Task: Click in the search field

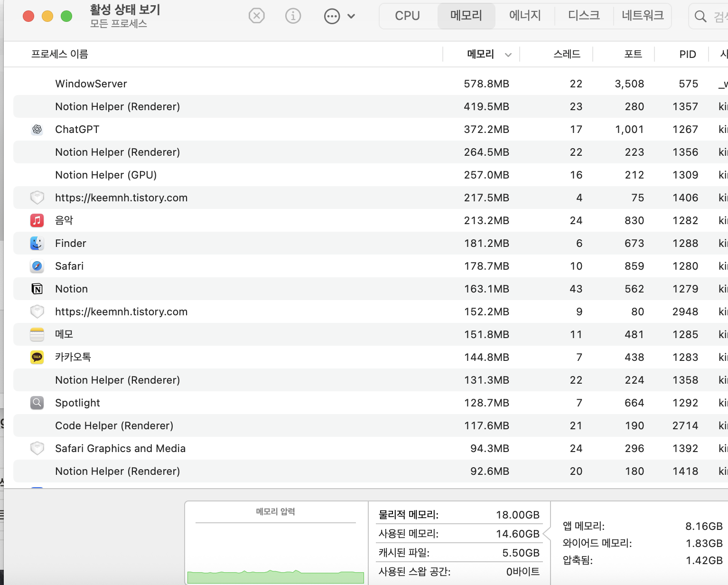Action: pyautogui.click(x=709, y=16)
